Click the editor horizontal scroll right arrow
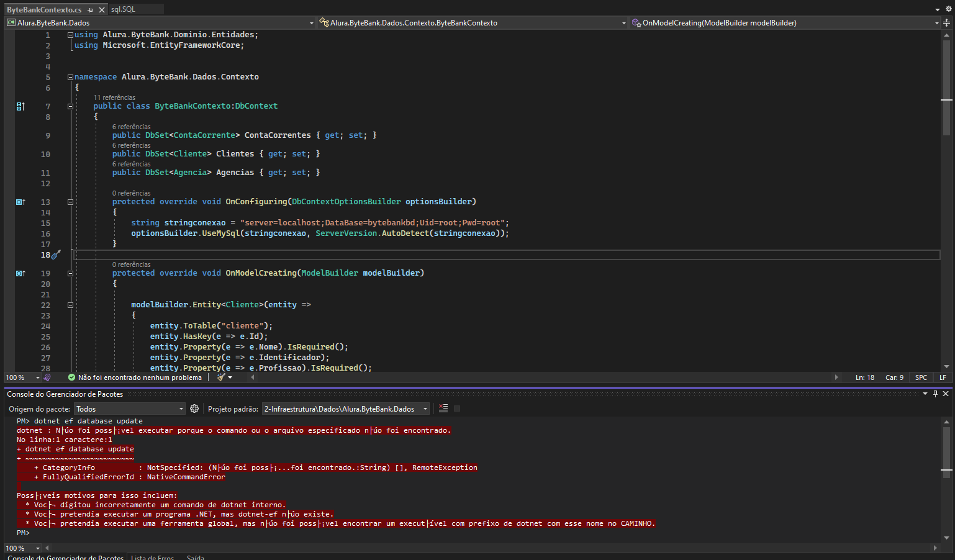 [x=836, y=377]
